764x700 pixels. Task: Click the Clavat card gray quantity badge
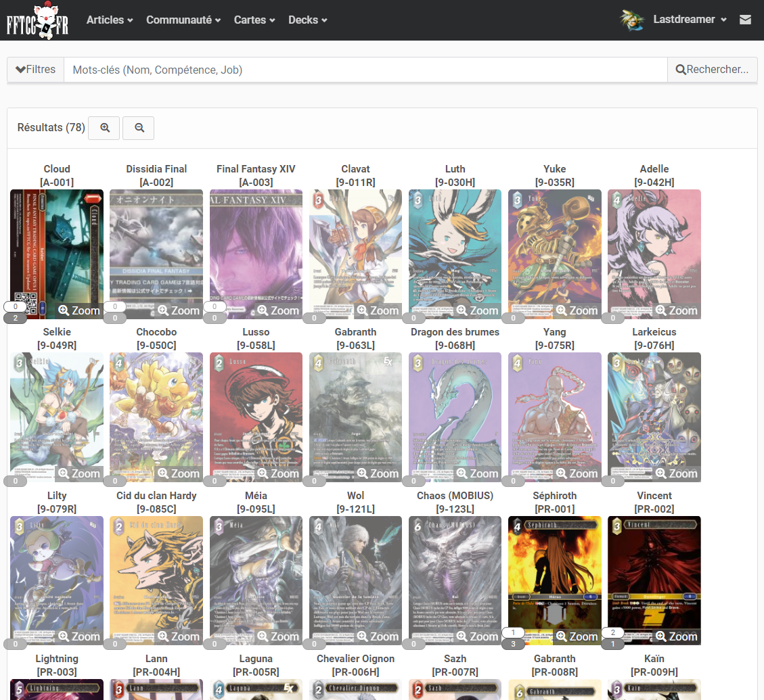point(314,318)
